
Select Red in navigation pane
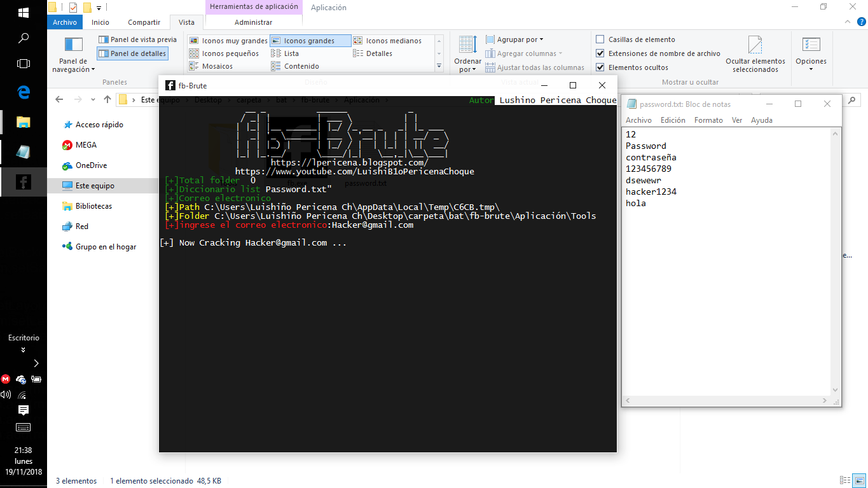(x=82, y=227)
